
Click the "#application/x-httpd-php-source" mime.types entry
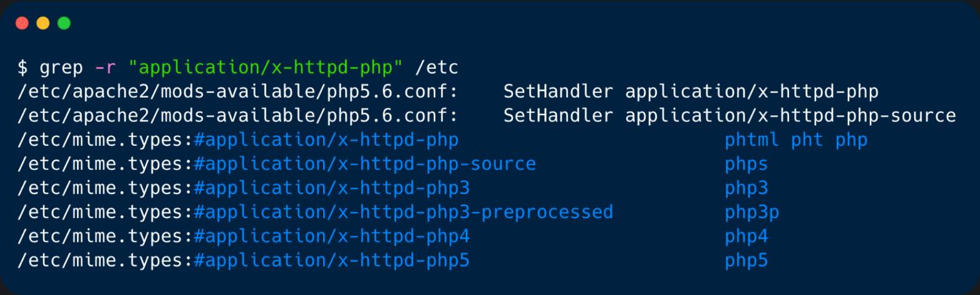click(x=364, y=164)
